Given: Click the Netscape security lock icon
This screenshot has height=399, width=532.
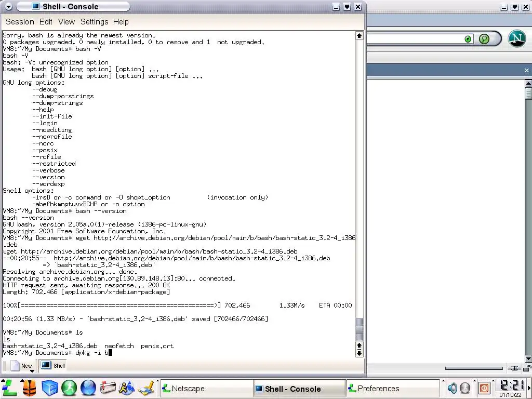Looking at the screenshot, I should click(527, 368).
